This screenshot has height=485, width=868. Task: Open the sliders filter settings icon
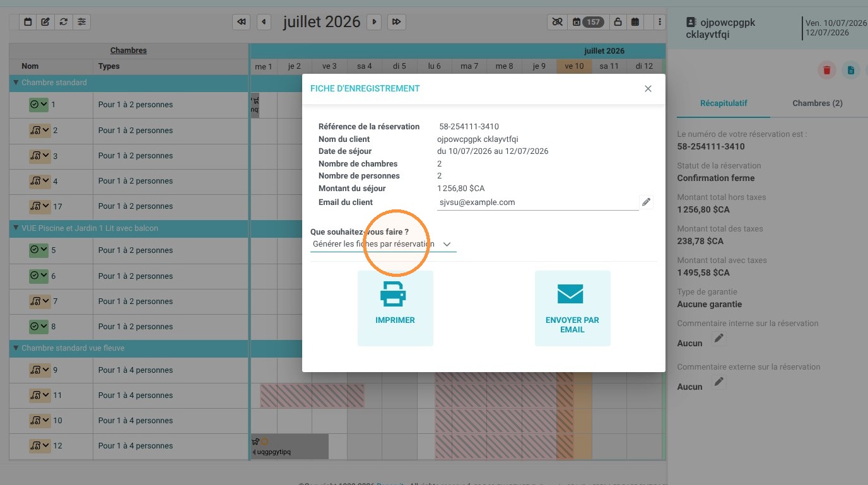tap(82, 22)
